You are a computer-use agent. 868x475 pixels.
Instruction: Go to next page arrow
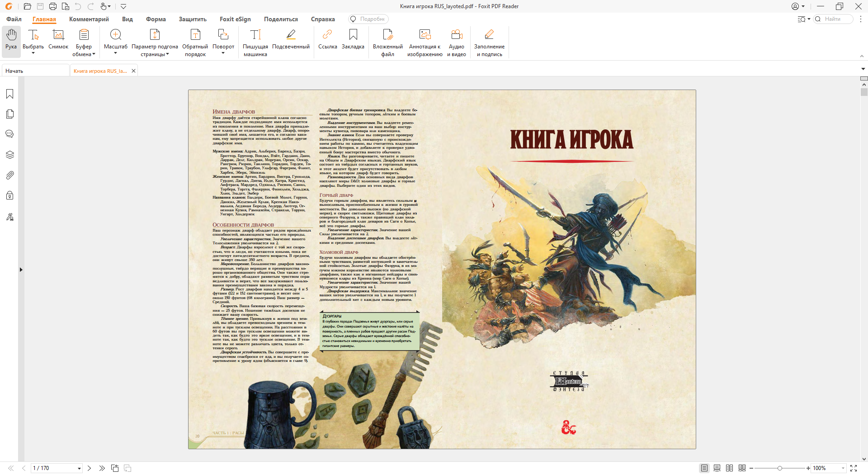pos(89,468)
